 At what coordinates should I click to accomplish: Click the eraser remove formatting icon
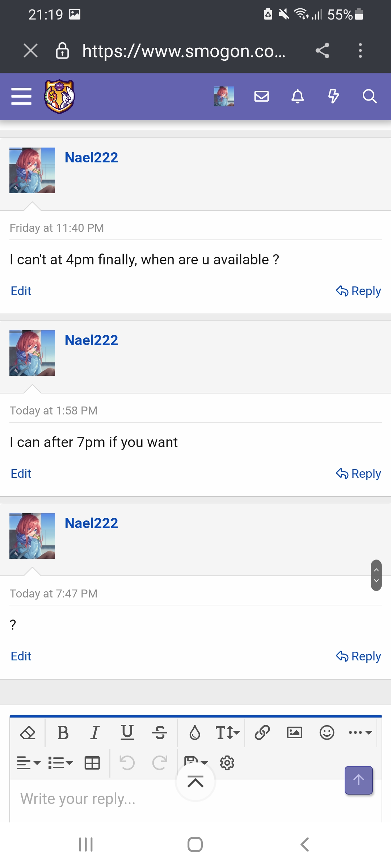[x=28, y=733]
